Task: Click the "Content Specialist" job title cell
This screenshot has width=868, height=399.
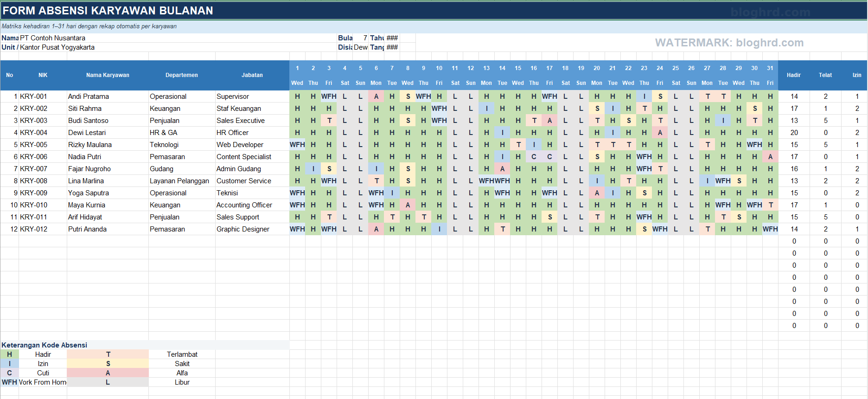Action: (x=252, y=157)
